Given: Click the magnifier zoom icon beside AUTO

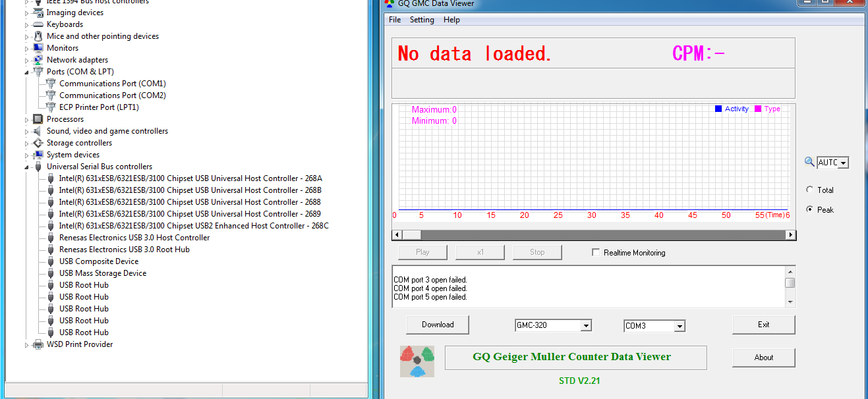Looking at the screenshot, I should [810, 162].
